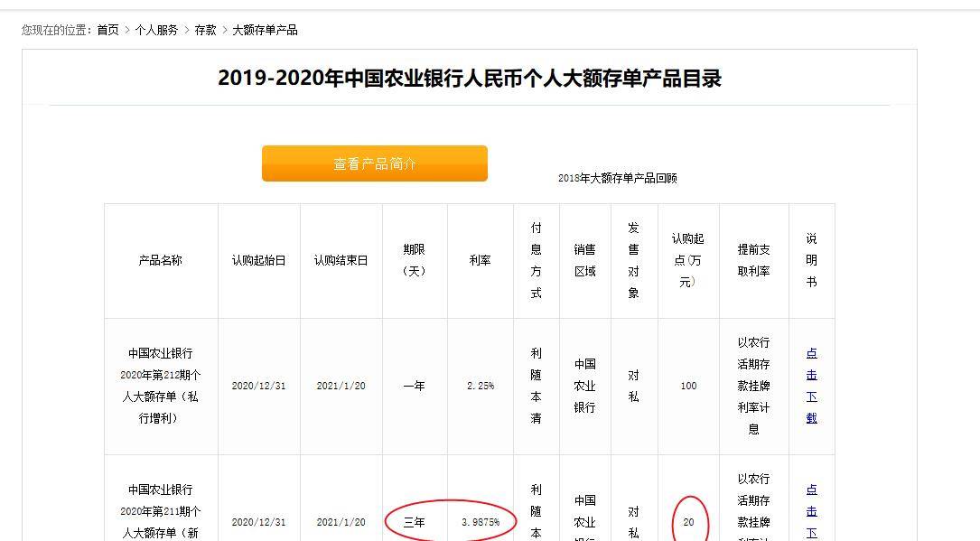Select the 认购起点(万元) column header

click(x=688, y=260)
